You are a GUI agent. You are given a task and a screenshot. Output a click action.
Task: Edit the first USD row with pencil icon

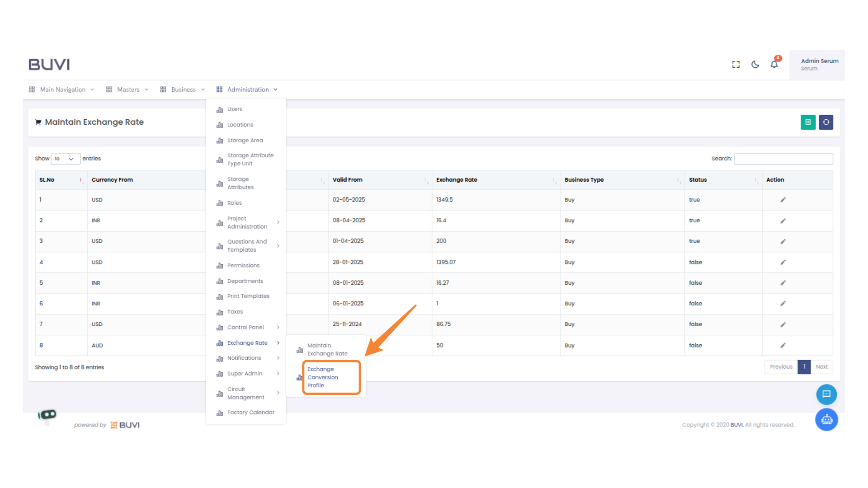pos(783,199)
